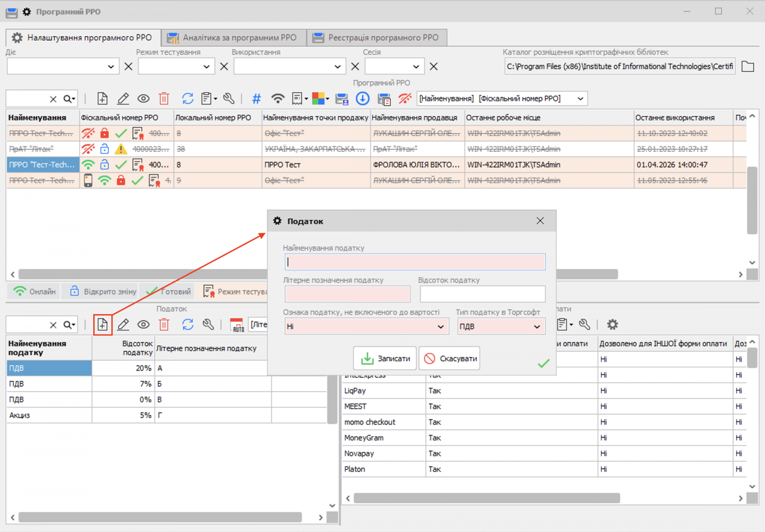This screenshot has width=765, height=532.
Task: Click the save with user icon in toolbar
Action: (342, 99)
